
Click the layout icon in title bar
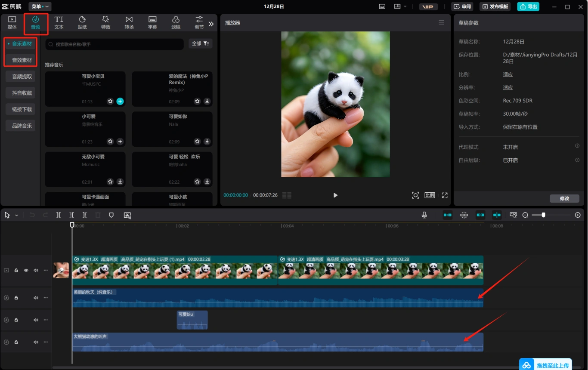tap(397, 6)
